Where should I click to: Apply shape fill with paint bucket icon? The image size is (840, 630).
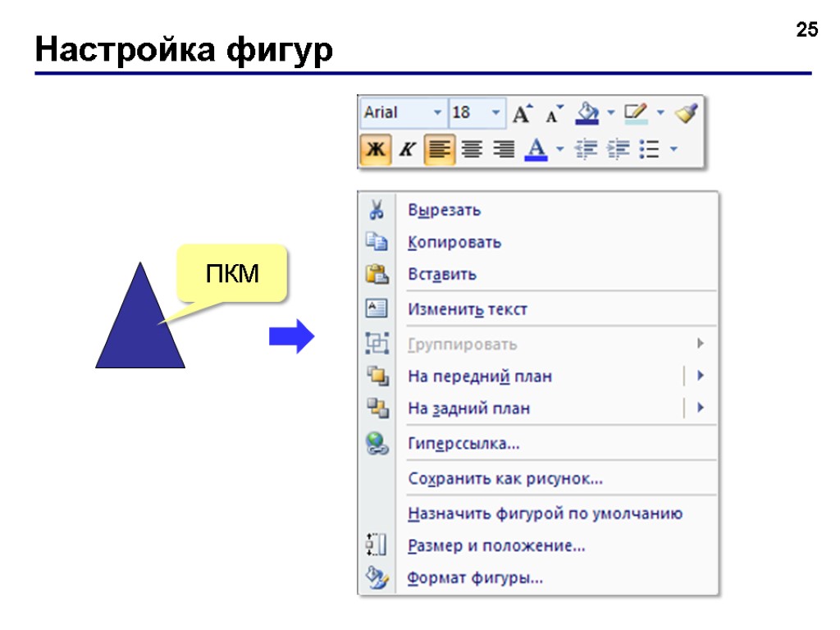[587, 113]
